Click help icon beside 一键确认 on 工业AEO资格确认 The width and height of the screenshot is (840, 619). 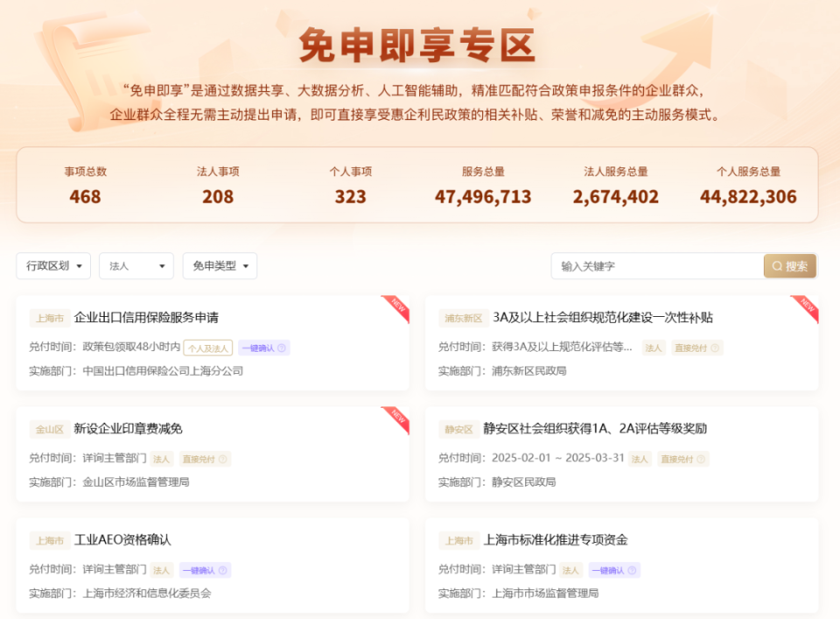tap(223, 571)
